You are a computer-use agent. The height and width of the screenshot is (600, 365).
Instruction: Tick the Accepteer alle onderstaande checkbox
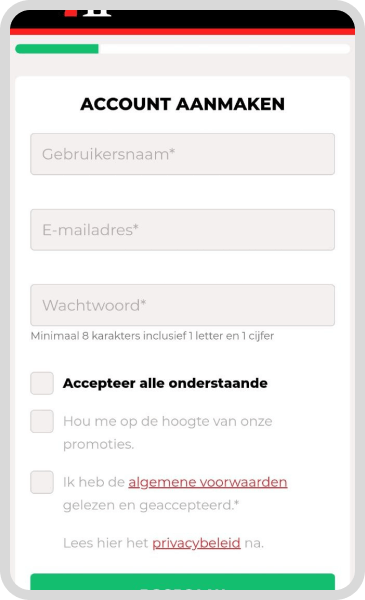point(42,383)
